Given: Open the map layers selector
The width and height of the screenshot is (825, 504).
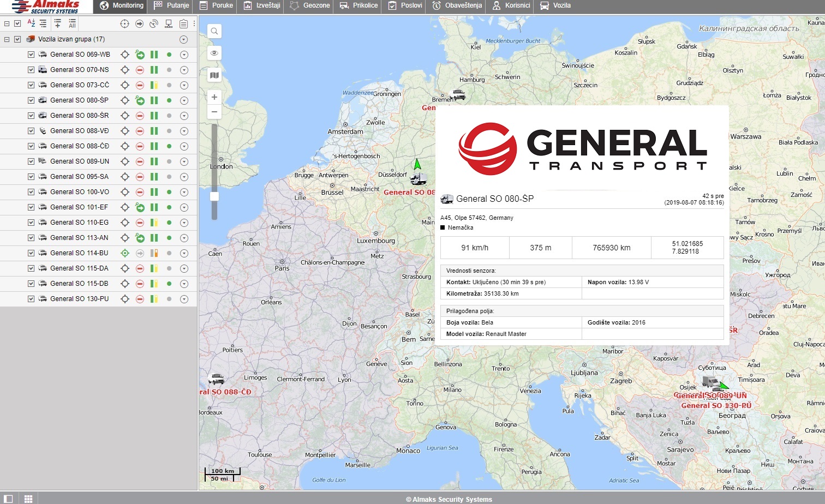Looking at the screenshot, I should click(x=214, y=75).
